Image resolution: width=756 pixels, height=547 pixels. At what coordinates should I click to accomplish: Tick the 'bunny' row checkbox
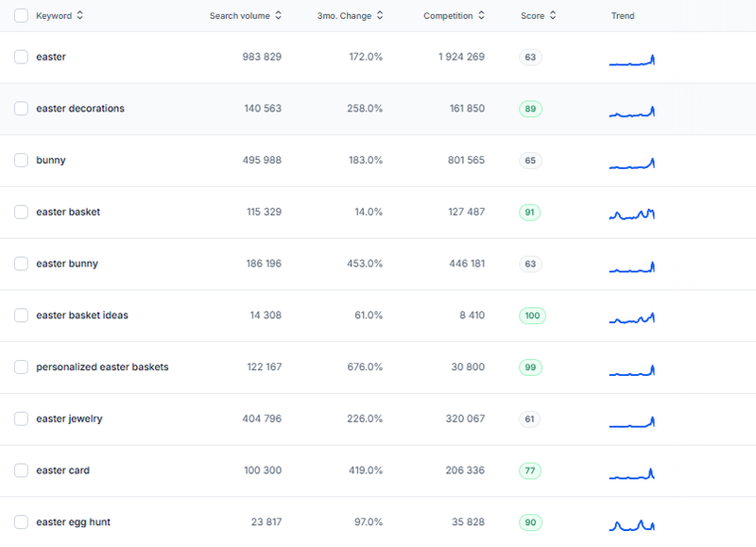point(21,160)
